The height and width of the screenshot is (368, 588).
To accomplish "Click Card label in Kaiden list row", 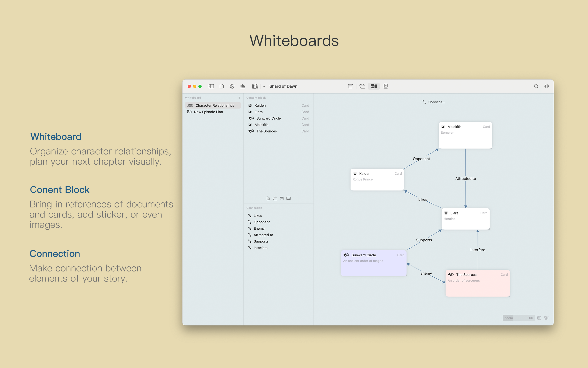I will click(x=305, y=105).
